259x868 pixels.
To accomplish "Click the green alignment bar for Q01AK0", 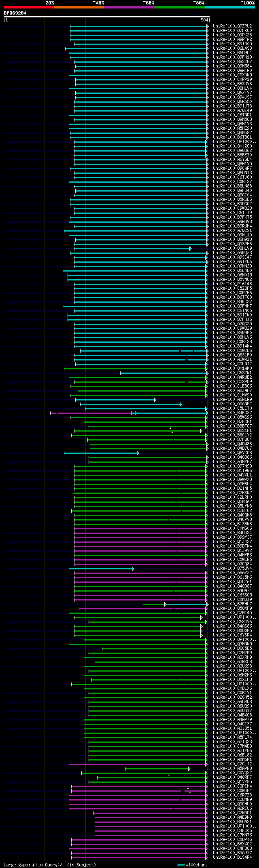I will pos(135,369).
